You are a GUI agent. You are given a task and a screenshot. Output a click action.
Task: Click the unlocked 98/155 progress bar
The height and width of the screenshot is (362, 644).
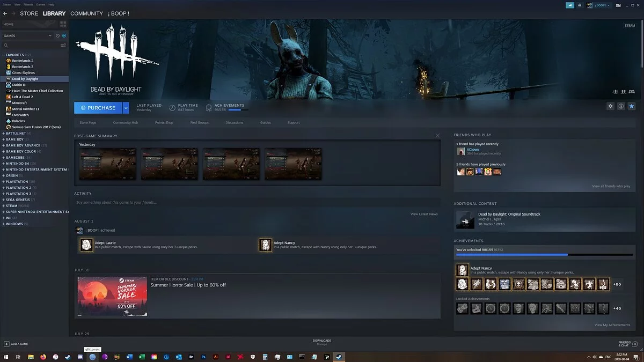tap(544, 255)
